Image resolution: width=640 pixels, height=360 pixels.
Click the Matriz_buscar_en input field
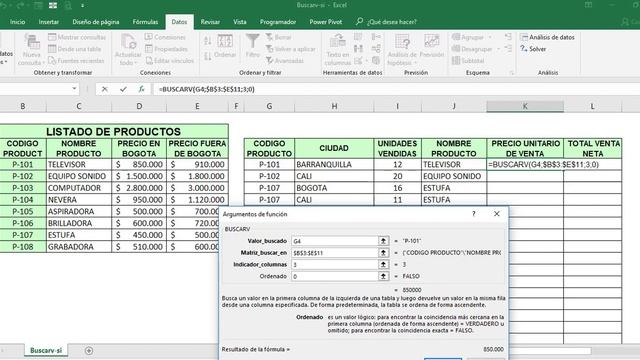click(335, 253)
